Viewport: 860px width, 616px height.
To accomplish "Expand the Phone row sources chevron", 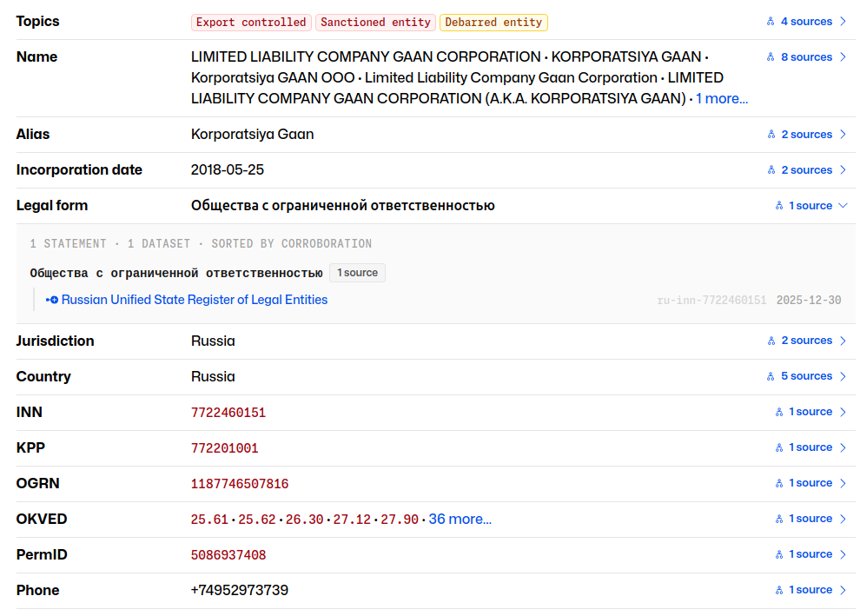I will pyautogui.click(x=843, y=590).
